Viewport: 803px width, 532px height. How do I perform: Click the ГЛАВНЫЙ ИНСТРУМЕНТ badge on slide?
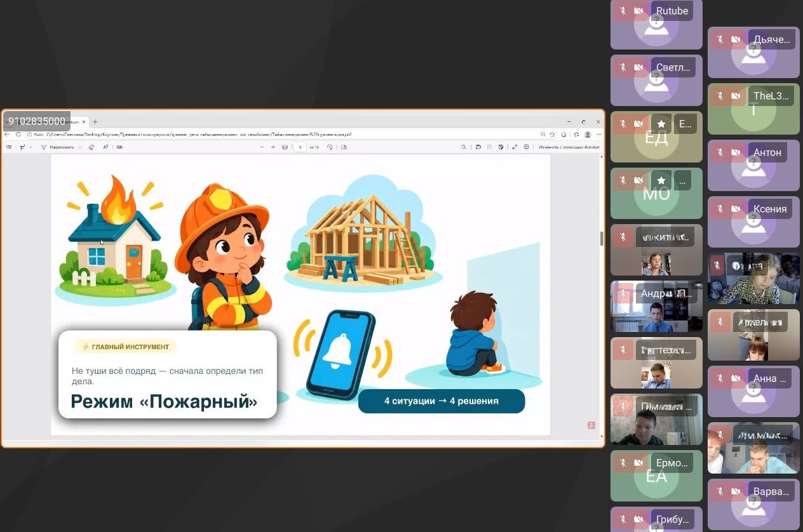pyautogui.click(x=125, y=347)
